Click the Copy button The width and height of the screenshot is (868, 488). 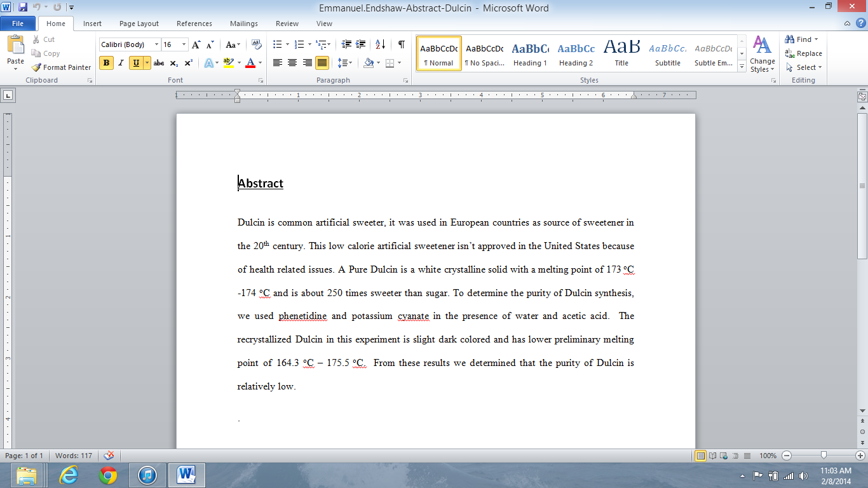click(46, 53)
